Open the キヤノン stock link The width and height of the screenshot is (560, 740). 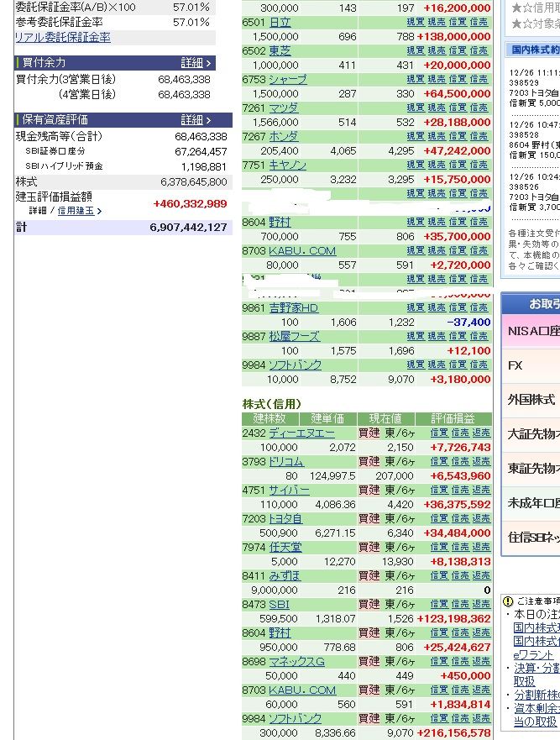point(288,165)
